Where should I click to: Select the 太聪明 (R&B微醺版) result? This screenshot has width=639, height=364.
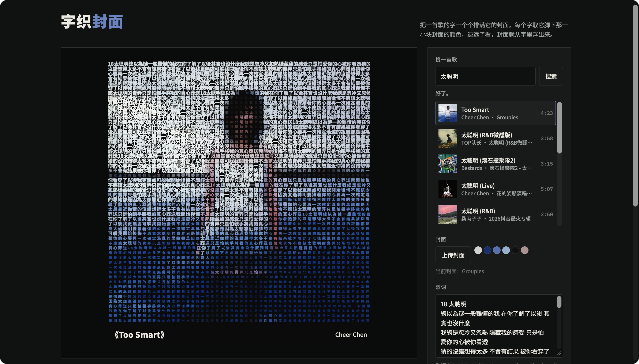click(495, 139)
